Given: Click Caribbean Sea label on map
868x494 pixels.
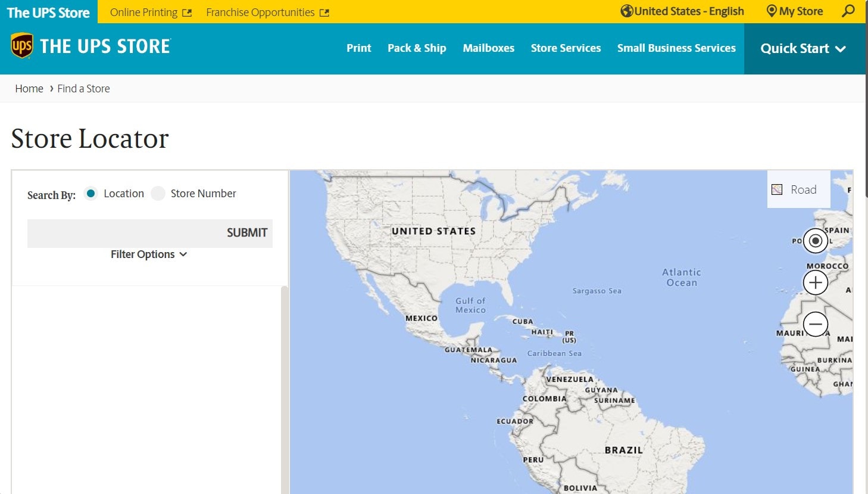Looking at the screenshot, I should 554,353.
